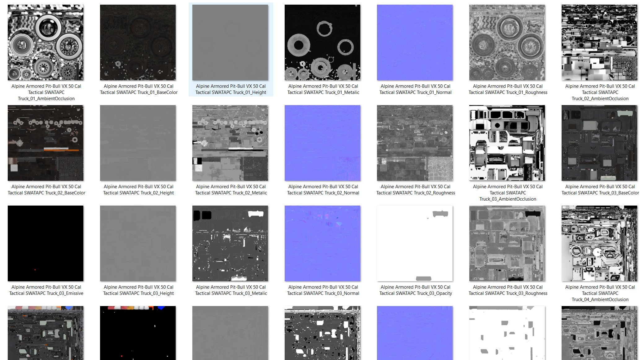Open Truck_02_AmbientOcclusion texture file
The width and height of the screenshot is (644, 360).
[599, 42]
